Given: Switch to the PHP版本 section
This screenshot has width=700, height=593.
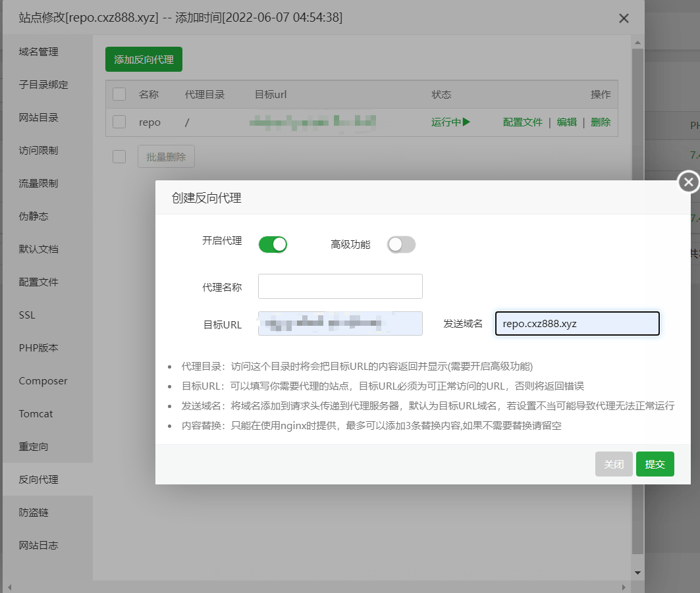Looking at the screenshot, I should [38, 348].
